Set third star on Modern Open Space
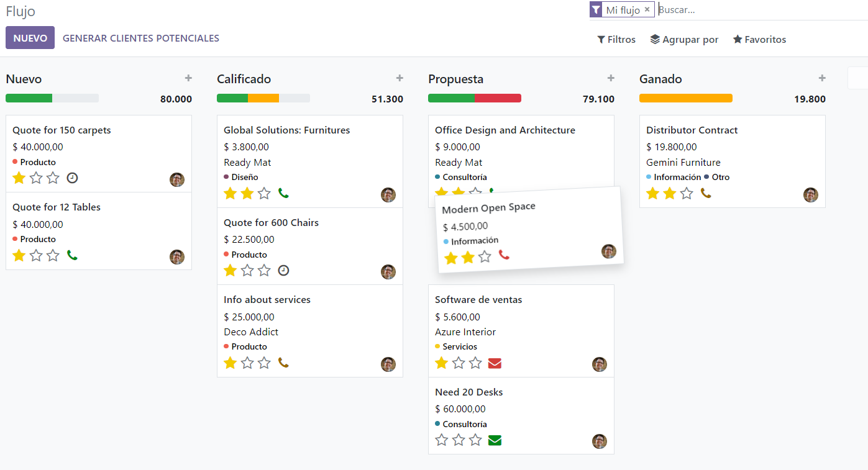 point(485,256)
